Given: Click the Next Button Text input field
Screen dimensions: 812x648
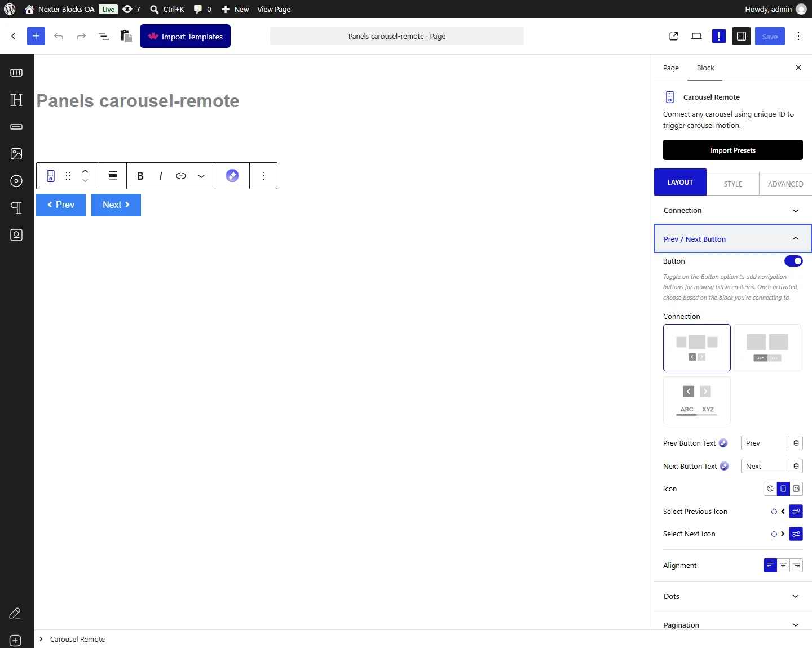Looking at the screenshot, I should coord(765,466).
